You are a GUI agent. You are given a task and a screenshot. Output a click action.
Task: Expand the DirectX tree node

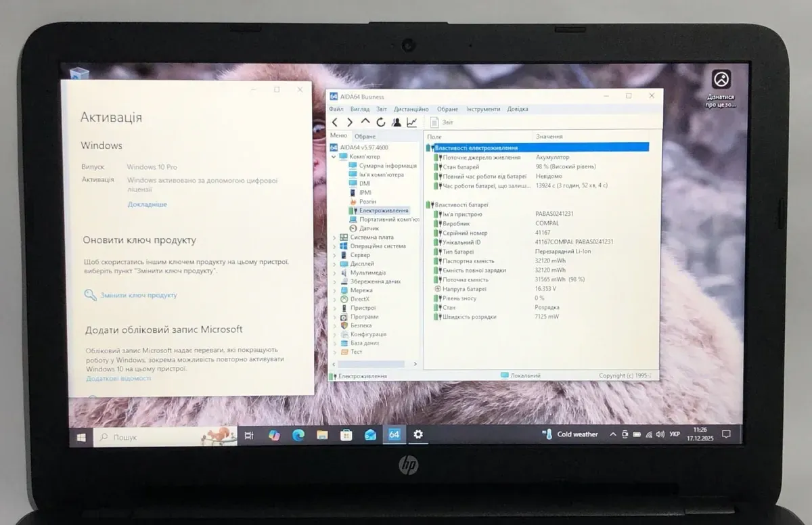click(334, 299)
